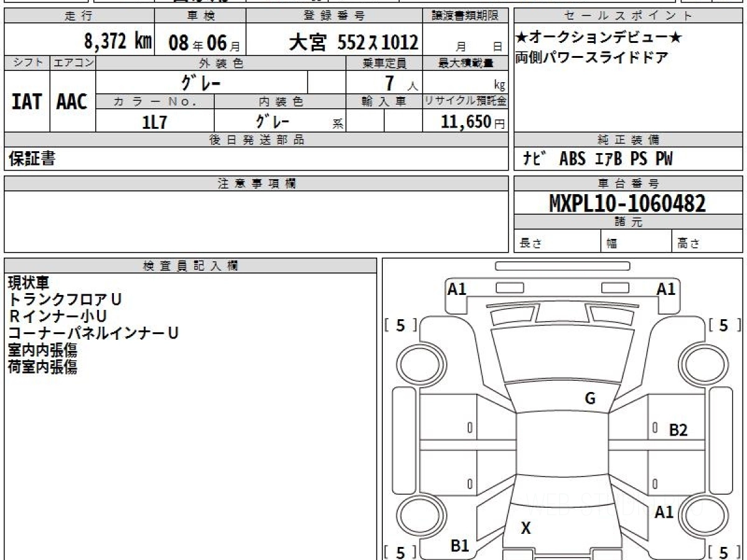Click the AAC air conditioner cell

click(72, 102)
